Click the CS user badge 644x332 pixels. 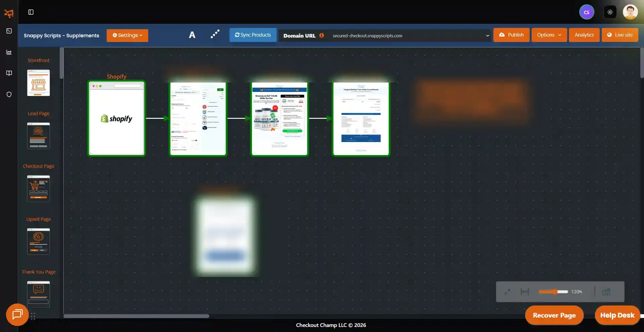pos(587,12)
